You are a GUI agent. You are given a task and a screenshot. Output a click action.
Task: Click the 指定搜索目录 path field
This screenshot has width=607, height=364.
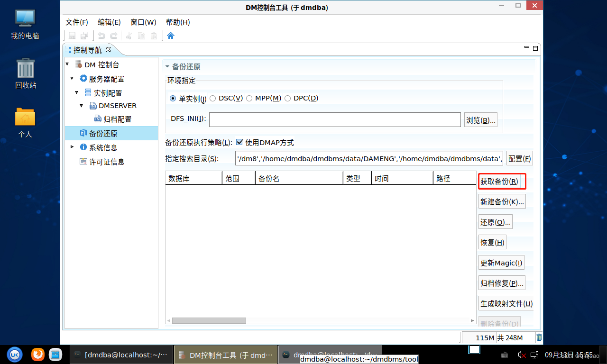[369, 158]
